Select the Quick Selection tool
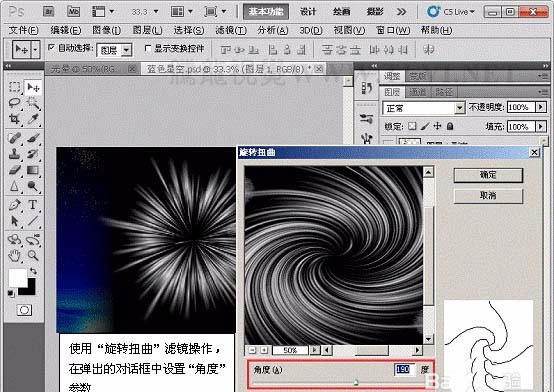 pos(33,103)
